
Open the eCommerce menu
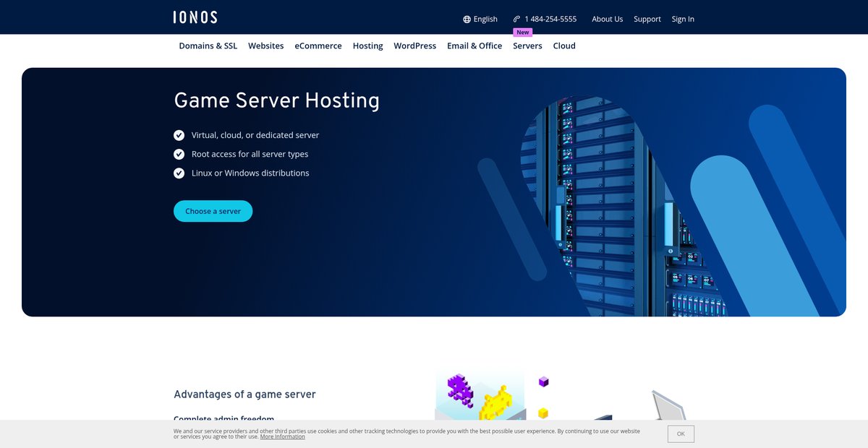[x=318, y=46]
